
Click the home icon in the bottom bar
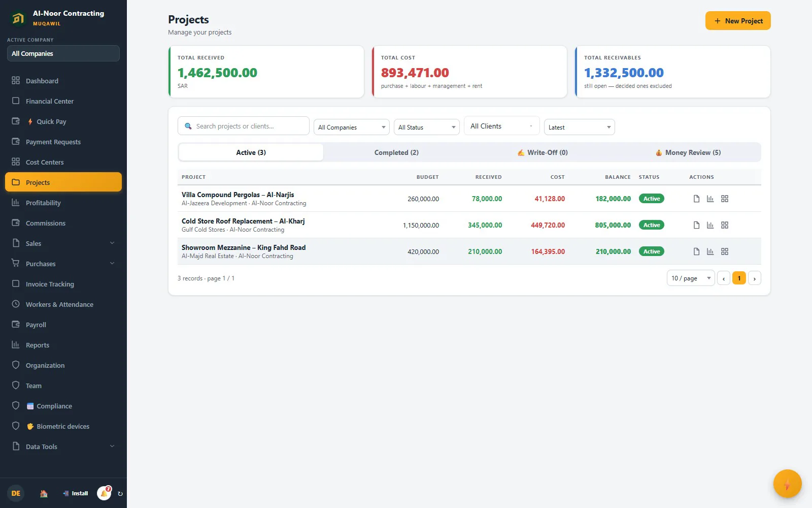[44, 493]
